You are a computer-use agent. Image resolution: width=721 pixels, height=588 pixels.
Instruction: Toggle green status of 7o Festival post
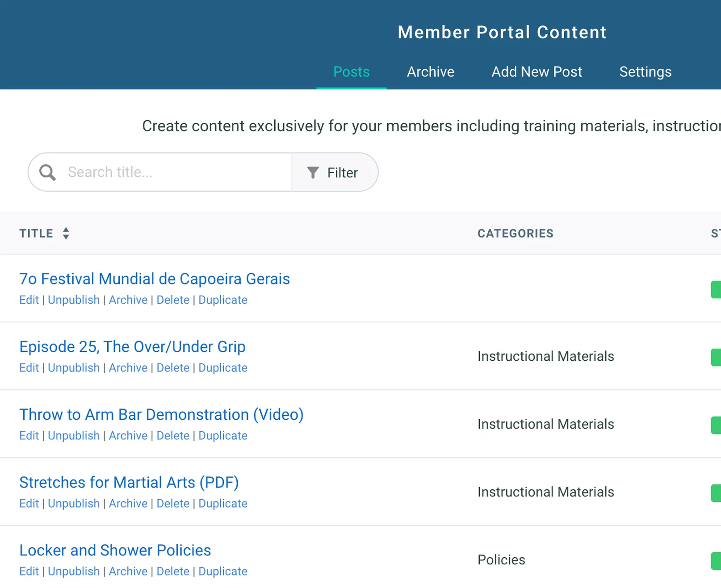click(716, 289)
